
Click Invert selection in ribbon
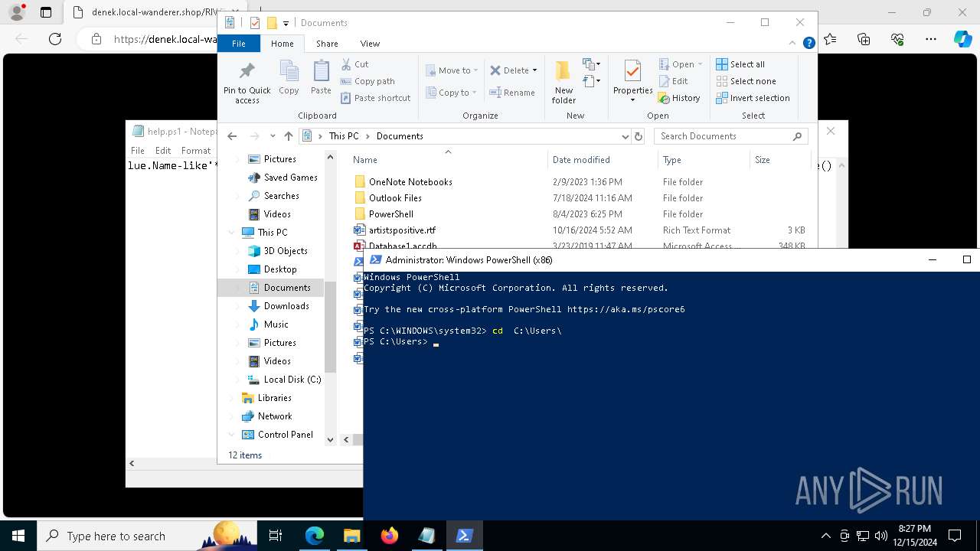point(753,98)
